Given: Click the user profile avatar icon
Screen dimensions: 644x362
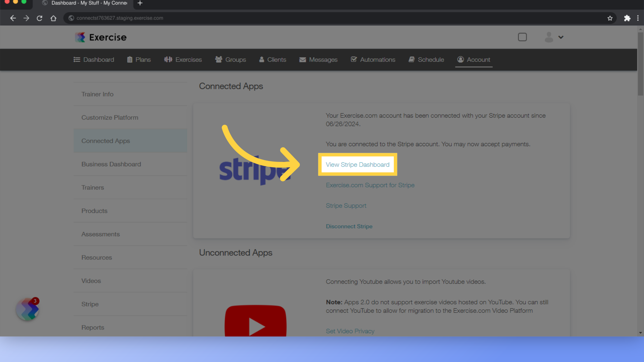Looking at the screenshot, I should [x=549, y=37].
